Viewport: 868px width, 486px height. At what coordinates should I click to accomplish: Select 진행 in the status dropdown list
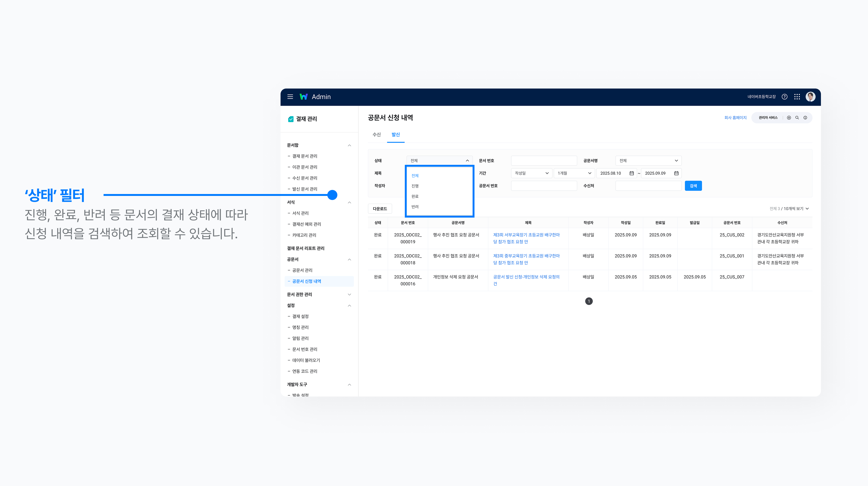(x=415, y=186)
